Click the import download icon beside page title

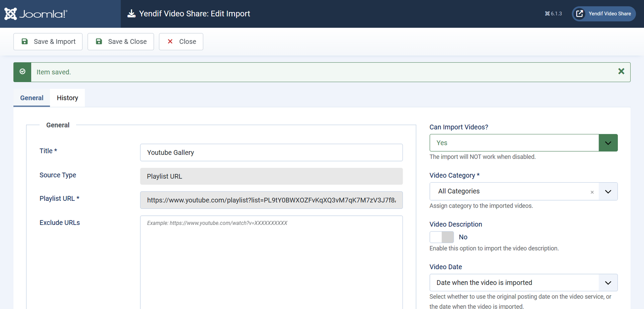click(131, 14)
